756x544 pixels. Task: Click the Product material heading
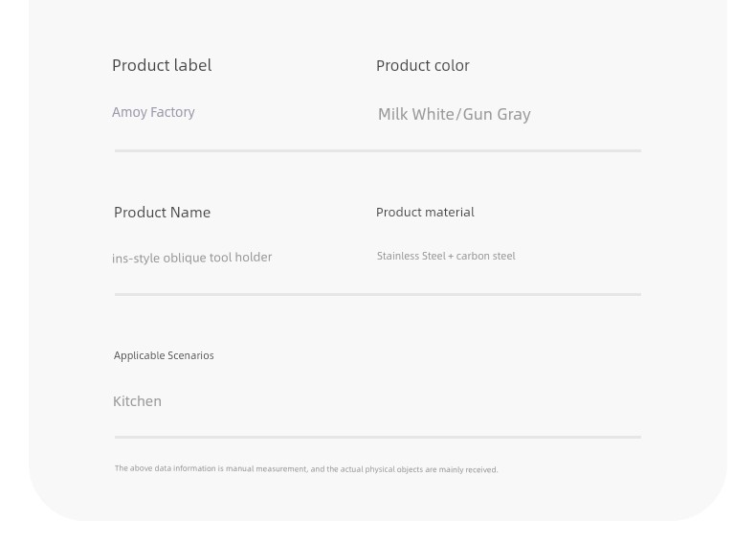(425, 212)
